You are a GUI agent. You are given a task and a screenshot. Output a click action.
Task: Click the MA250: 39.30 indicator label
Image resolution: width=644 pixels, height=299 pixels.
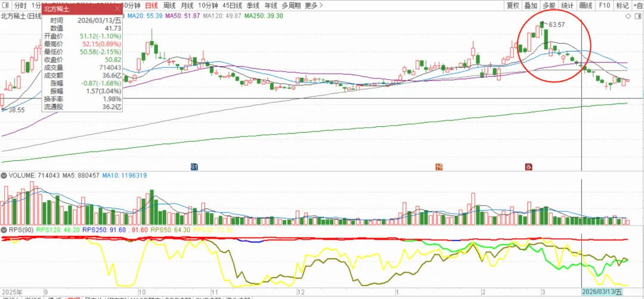tap(264, 15)
